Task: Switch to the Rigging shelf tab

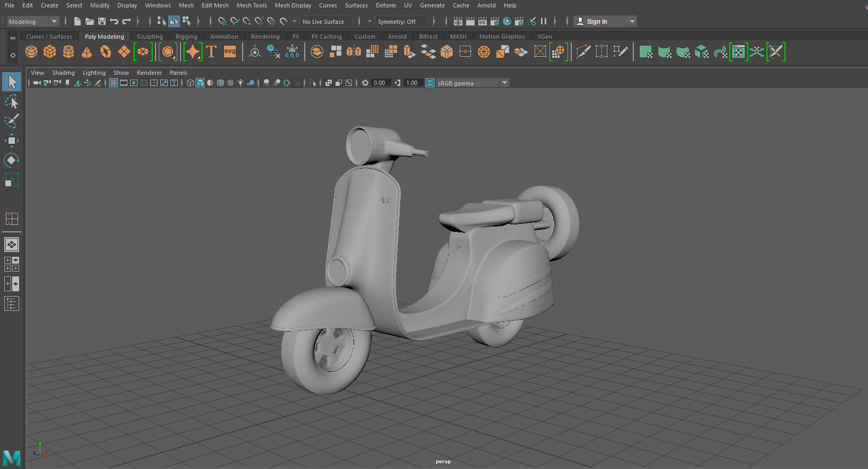Action: coord(186,37)
